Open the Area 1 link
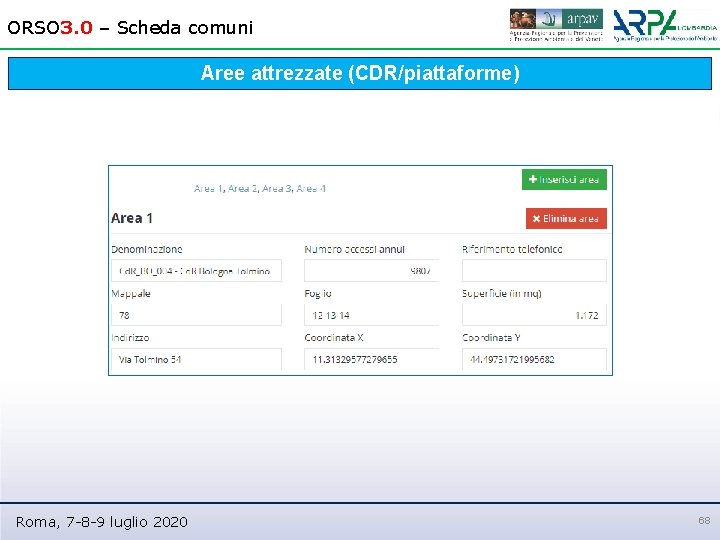This screenshot has width=720, height=540. pyautogui.click(x=208, y=189)
